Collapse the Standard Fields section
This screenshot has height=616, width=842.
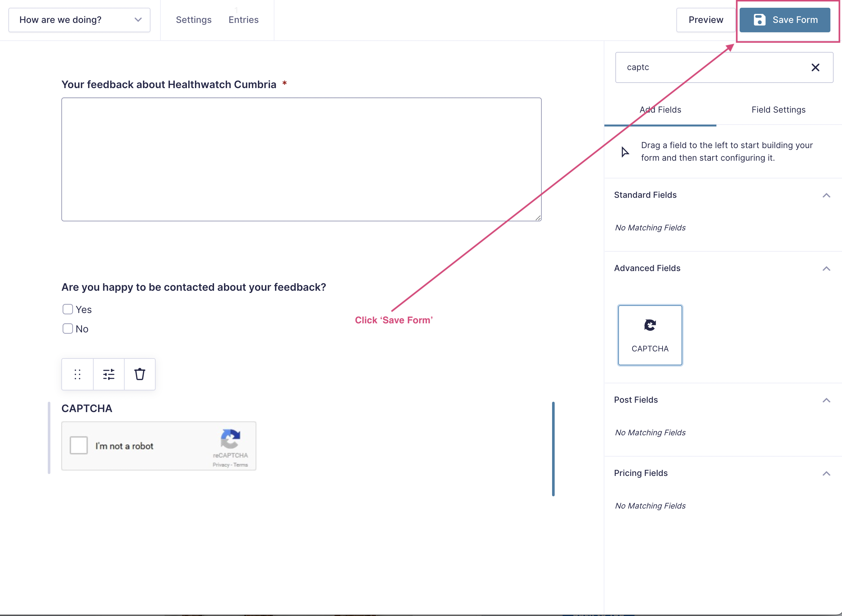pos(826,196)
